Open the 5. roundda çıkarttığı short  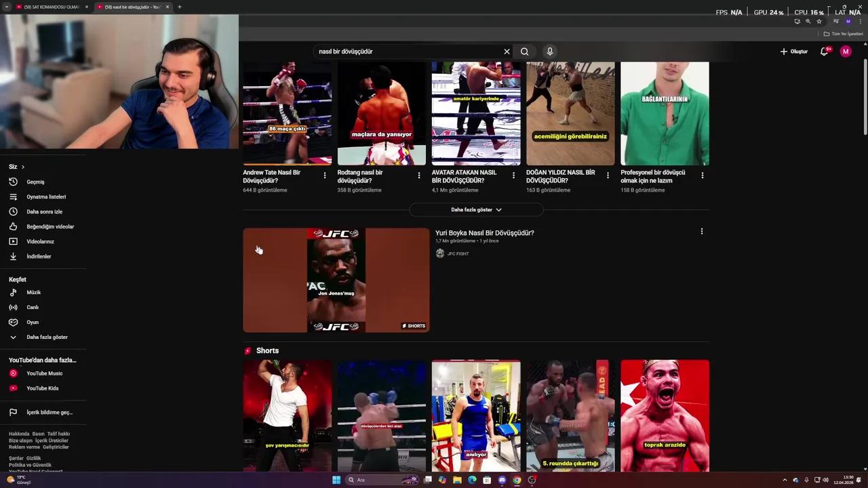tap(570, 415)
